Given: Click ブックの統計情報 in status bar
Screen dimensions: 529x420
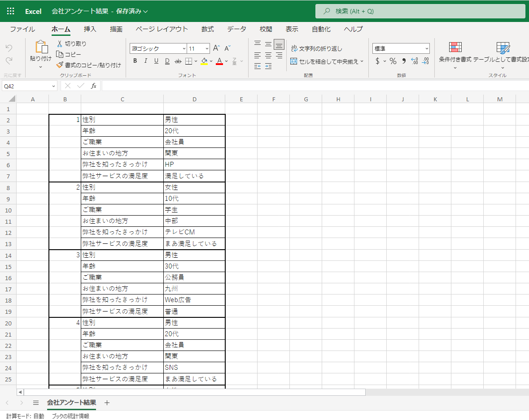Looking at the screenshot, I should [x=70, y=416].
